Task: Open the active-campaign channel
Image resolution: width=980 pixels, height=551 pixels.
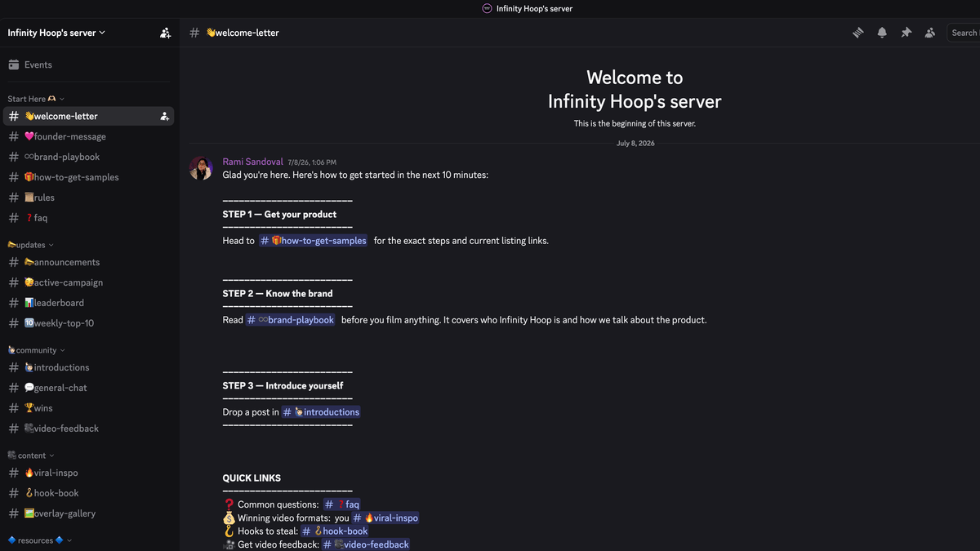Action: pos(88,282)
